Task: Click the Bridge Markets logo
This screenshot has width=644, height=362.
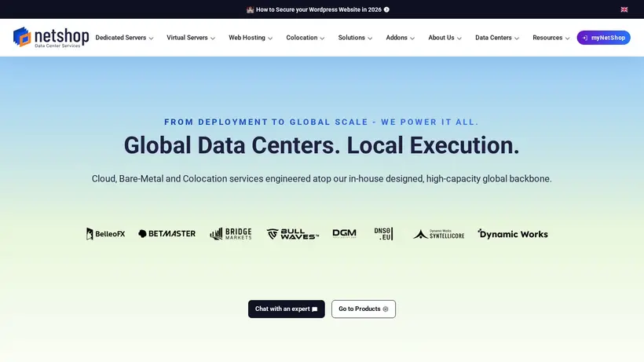Action: point(230,233)
